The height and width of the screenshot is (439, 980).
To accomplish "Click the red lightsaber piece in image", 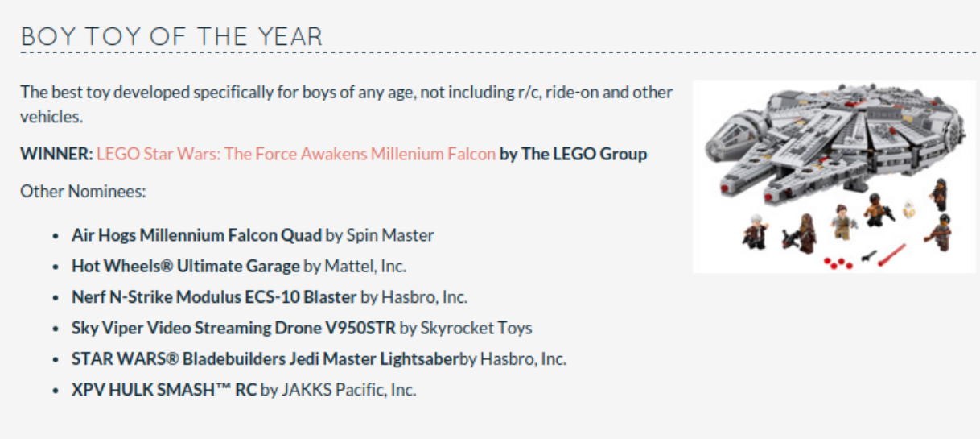I will pyautogui.click(x=891, y=255).
